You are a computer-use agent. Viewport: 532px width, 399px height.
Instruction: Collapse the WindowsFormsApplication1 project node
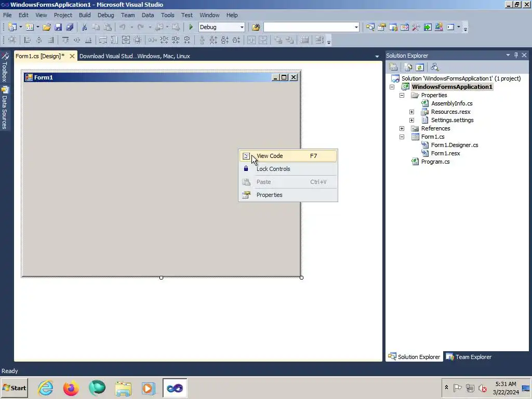pyautogui.click(x=392, y=87)
